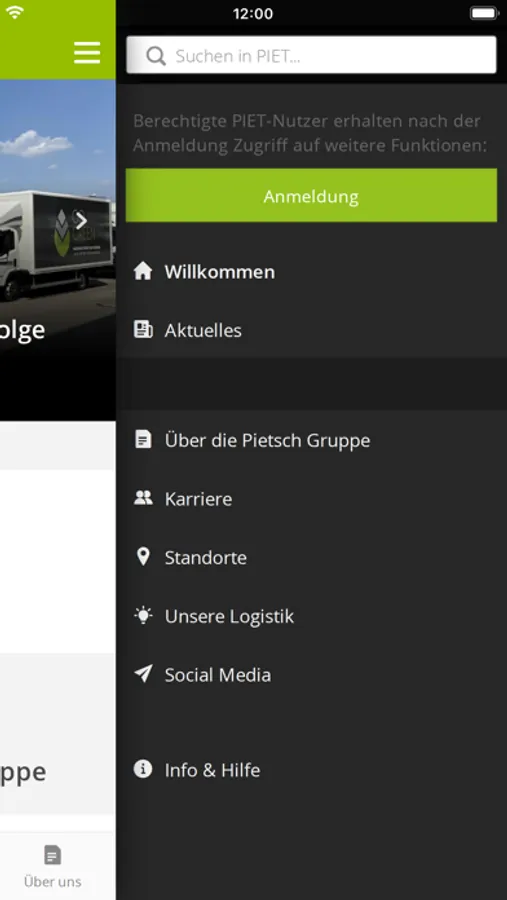Close the side menu via hamburger icon

click(87, 53)
